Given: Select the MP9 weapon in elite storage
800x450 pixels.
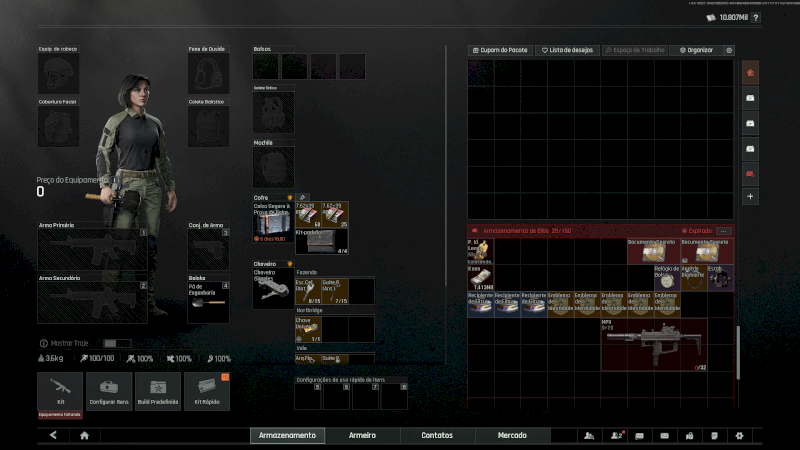Looking at the screenshot, I should pyautogui.click(x=654, y=345).
